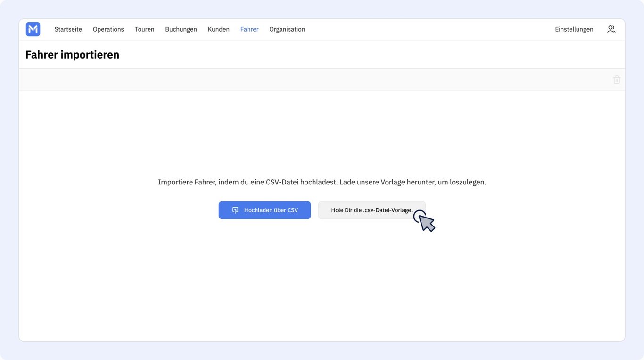Image resolution: width=644 pixels, height=360 pixels.
Task: Go to Operations in navigation
Action: point(108,29)
